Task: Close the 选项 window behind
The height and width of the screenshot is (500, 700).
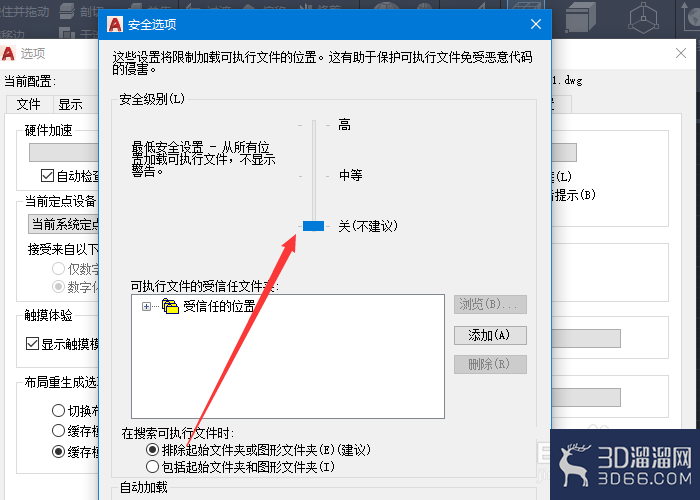Action: coord(681,53)
